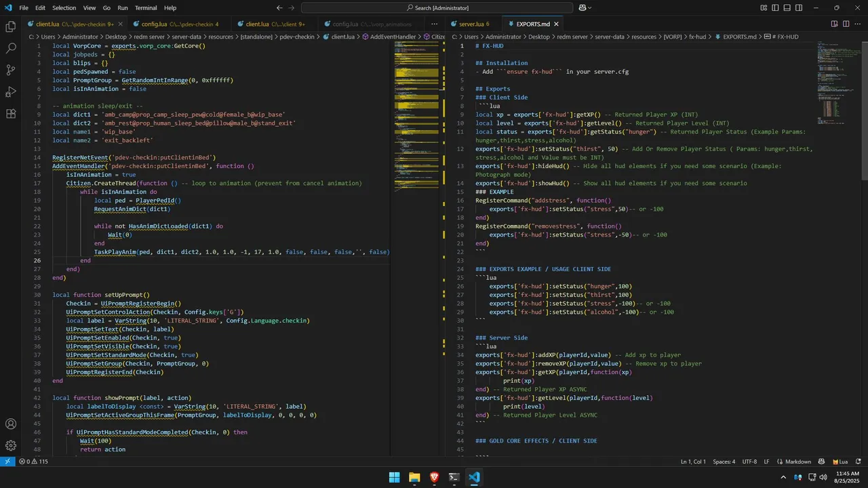Click the Copilot status icon in status bar

click(x=821, y=462)
